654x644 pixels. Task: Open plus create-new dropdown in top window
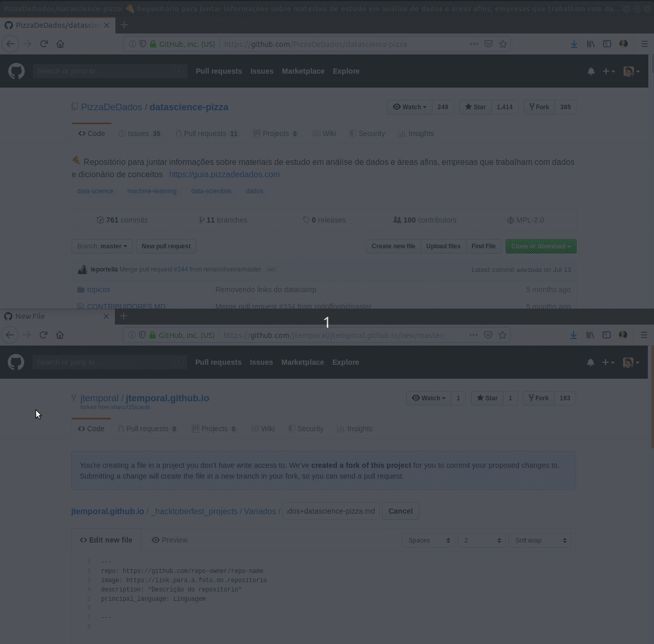coord(609,71)
